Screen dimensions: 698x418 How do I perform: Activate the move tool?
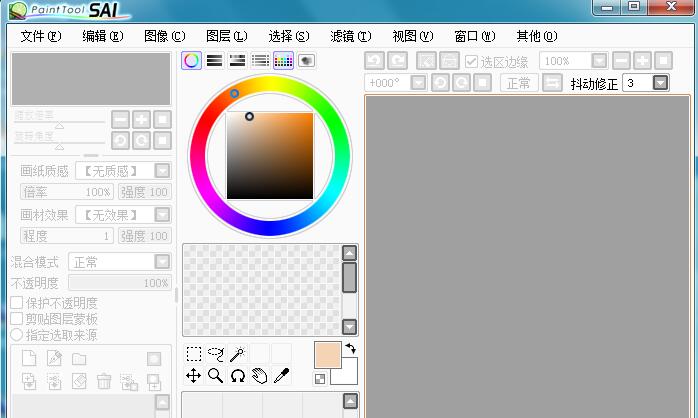click(194, 376)
